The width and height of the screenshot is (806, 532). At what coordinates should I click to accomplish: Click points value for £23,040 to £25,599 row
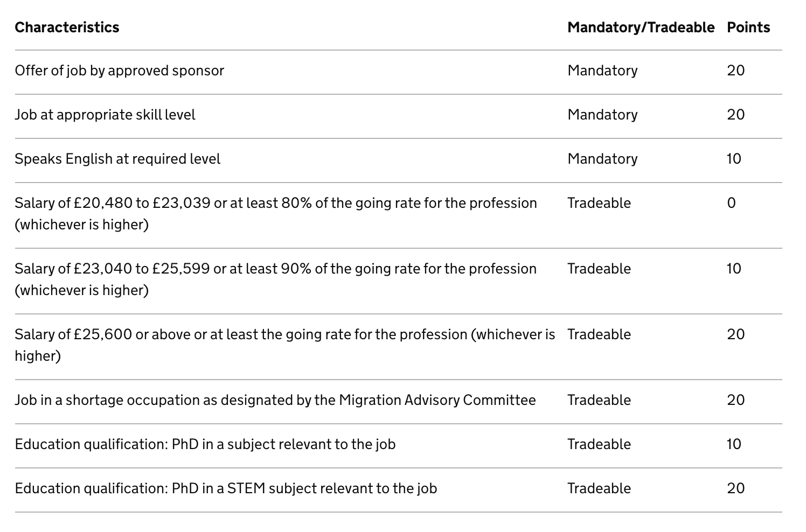pos(734,269)
